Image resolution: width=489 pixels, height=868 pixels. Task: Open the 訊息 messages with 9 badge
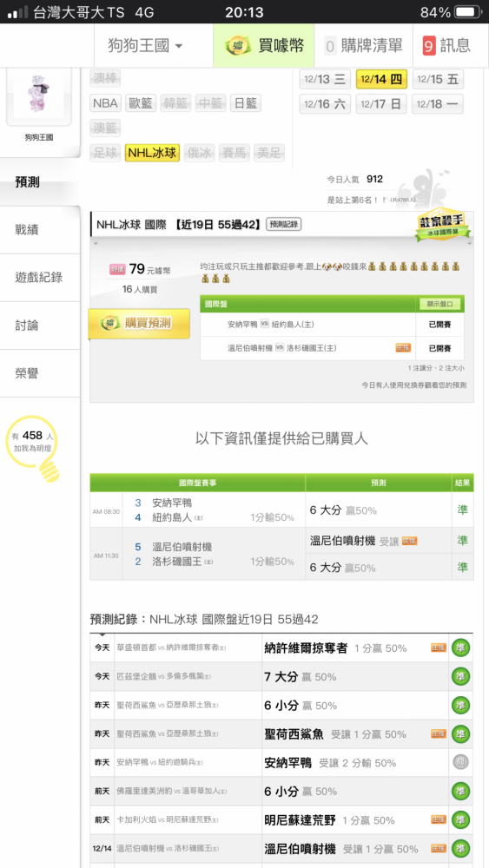(446, 45)
